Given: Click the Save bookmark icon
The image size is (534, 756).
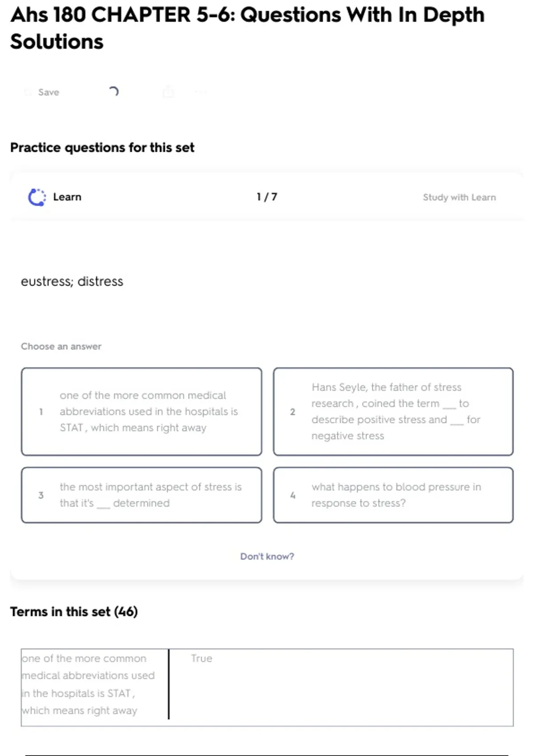Looking at the screenshot, I should 28,92.
